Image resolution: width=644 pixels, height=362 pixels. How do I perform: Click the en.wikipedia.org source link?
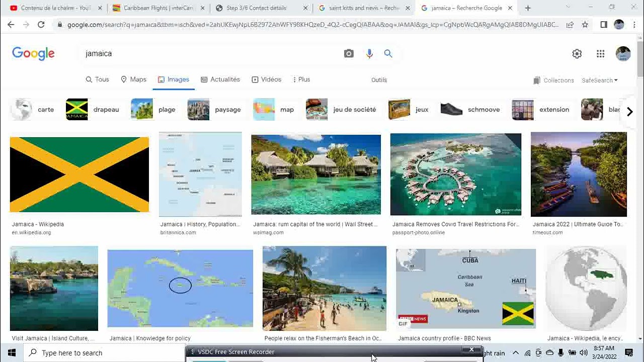click(31, 232)
